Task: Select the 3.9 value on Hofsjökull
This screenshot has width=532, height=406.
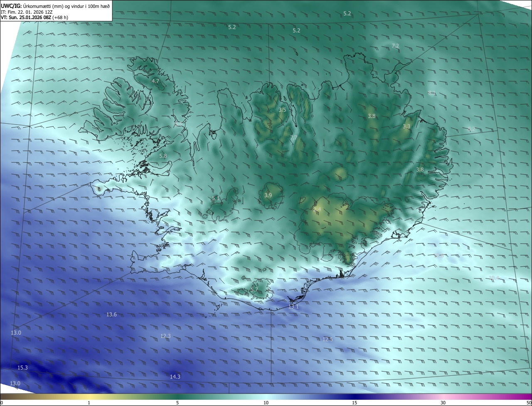Action: pos(268,195)
